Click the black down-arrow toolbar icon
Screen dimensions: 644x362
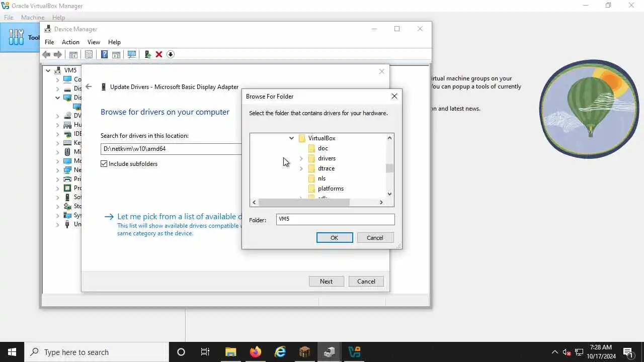pos(171,54)
